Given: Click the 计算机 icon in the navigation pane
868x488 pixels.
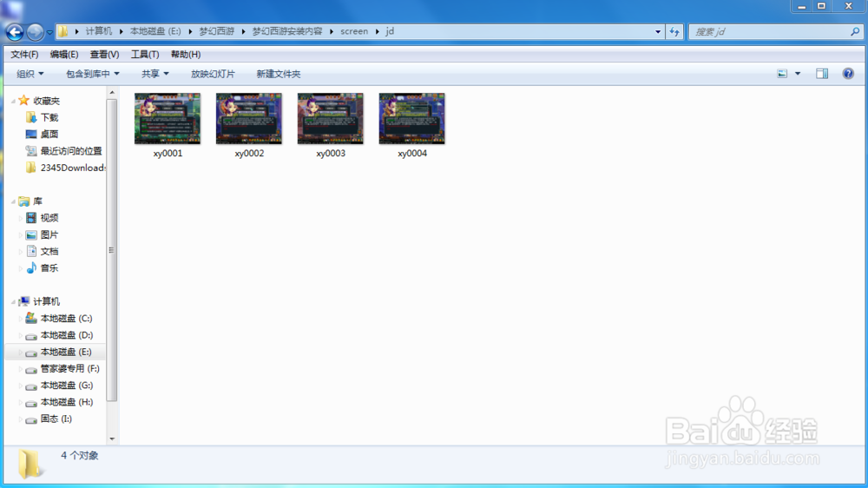Looking at the screenshot, I should coord(23,301).
